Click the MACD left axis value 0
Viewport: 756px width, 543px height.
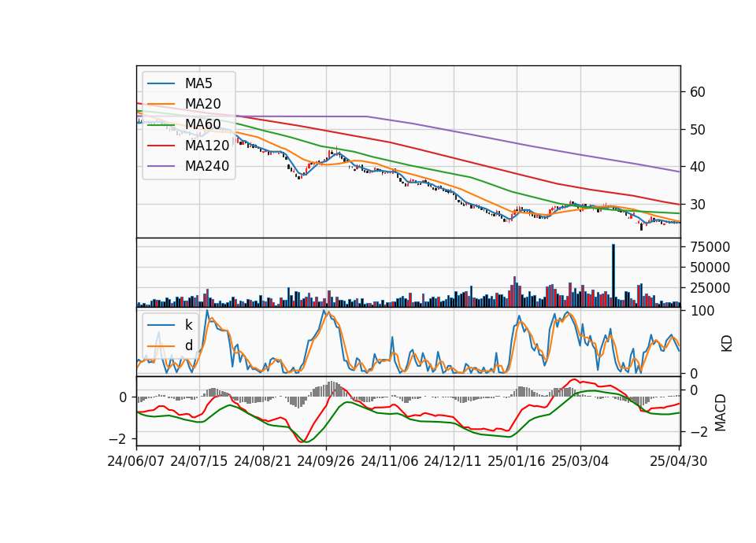click(123, 397)
